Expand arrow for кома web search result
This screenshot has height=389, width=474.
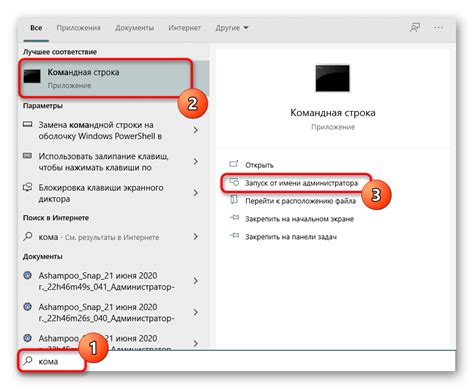click(196, 237)
